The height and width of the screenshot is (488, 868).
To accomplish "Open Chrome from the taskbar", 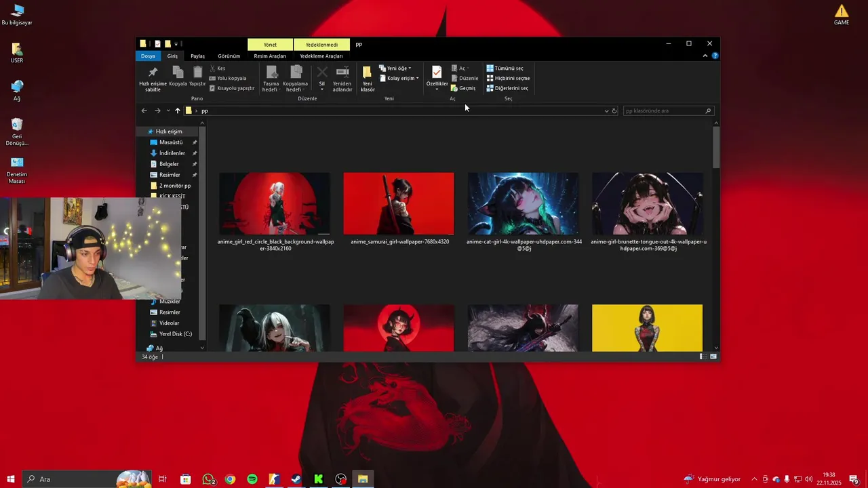I will coord(231,479).
